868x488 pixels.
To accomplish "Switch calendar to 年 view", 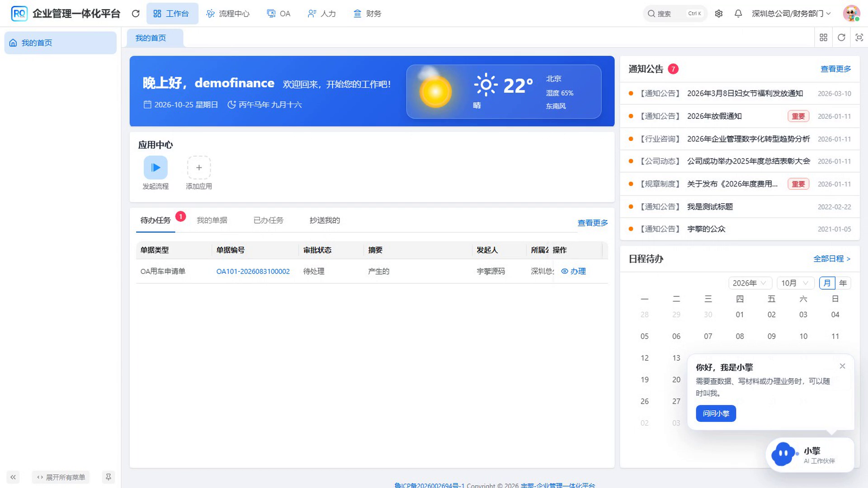I will [843, 283].
